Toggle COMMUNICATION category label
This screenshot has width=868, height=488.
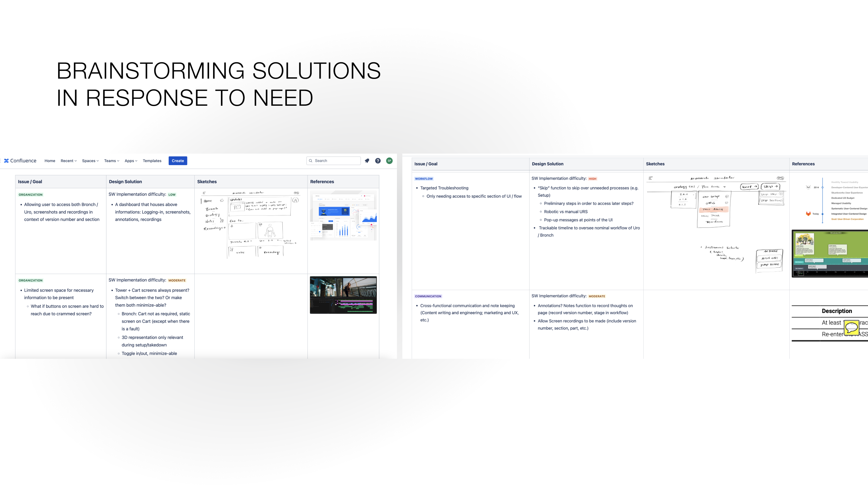(x=429, y=296)
